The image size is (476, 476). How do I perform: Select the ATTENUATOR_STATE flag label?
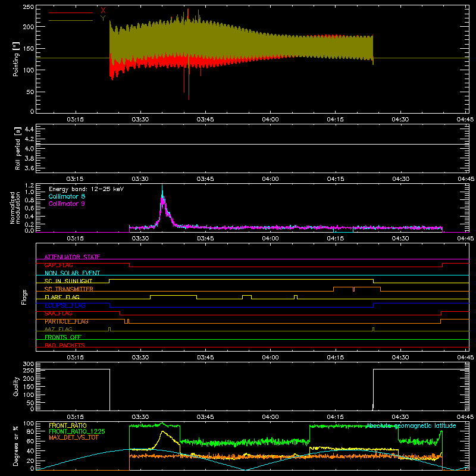pyautogui.click(x=72, y=257)
